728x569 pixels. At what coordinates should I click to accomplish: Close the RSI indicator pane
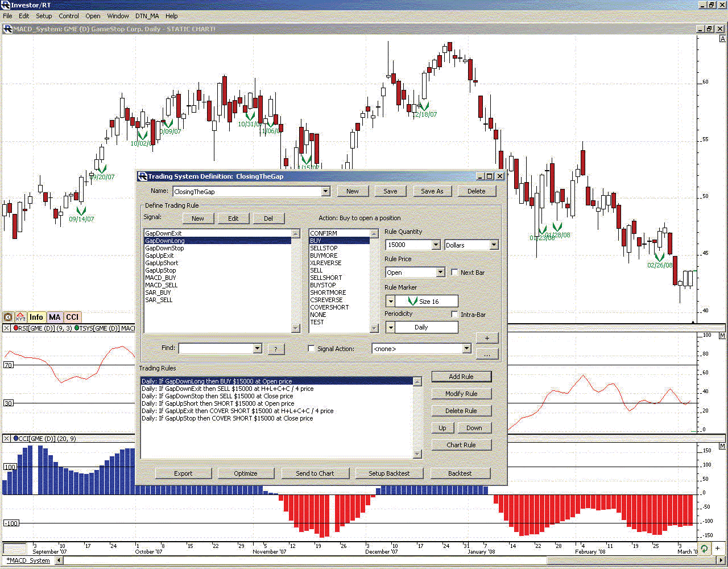[6, 328]
